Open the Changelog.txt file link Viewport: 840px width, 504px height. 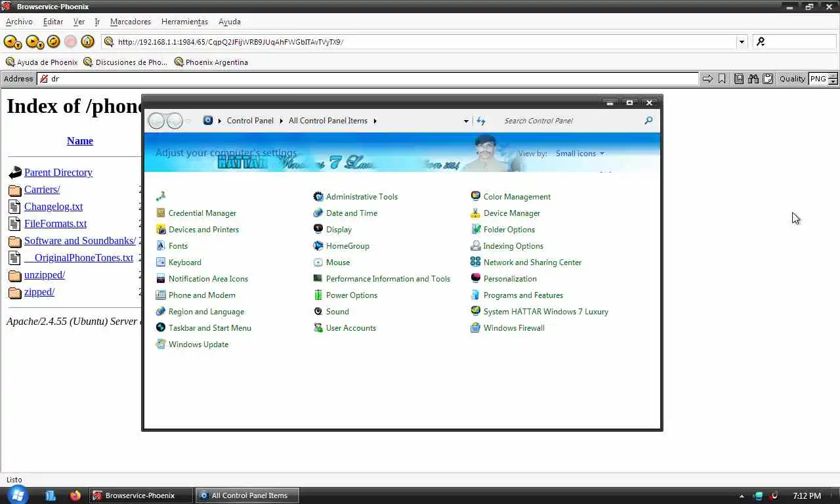(53, 207)
